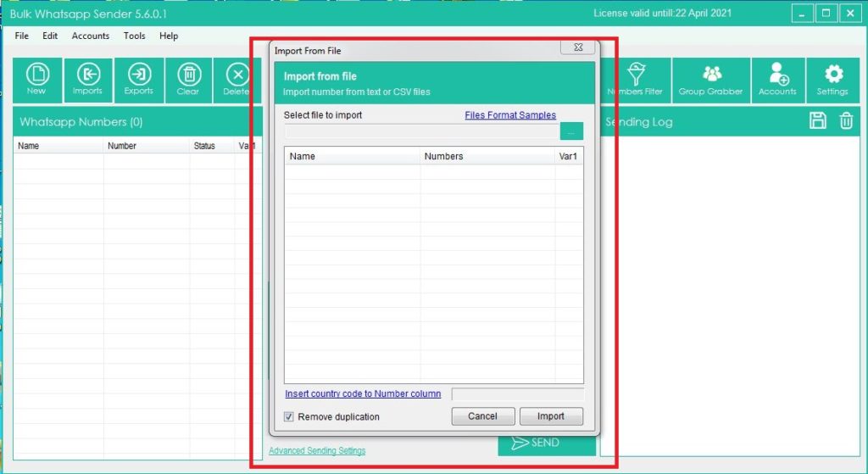The image size is (868, 474).
Task: Click the country code input field
Action: [x=518, y=393]
